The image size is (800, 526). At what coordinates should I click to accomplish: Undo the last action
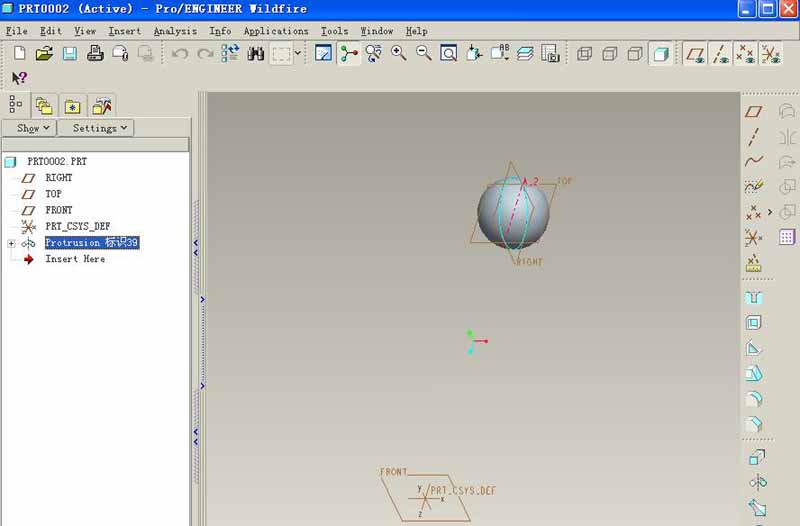[x=180, y=53]
